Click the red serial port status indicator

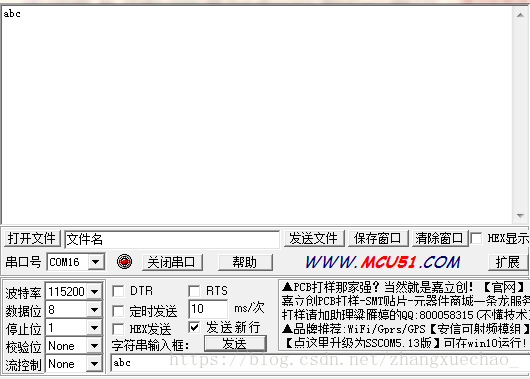(x=124, y=261)
